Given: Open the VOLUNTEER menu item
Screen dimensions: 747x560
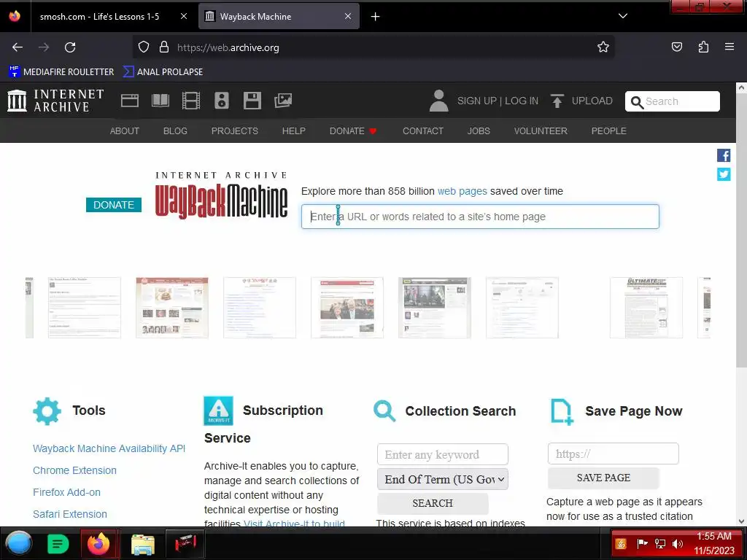Looking at the screenshot, I should (541, 131).
